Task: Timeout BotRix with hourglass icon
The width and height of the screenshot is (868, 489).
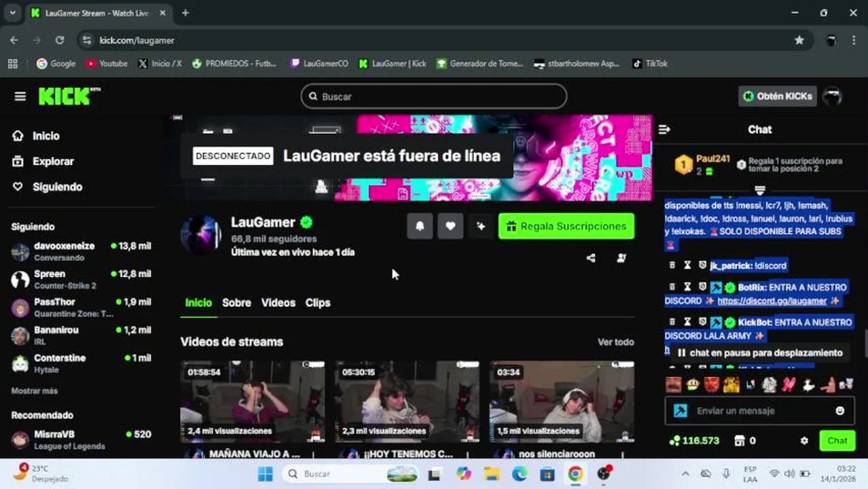Action: coord(687,287)
